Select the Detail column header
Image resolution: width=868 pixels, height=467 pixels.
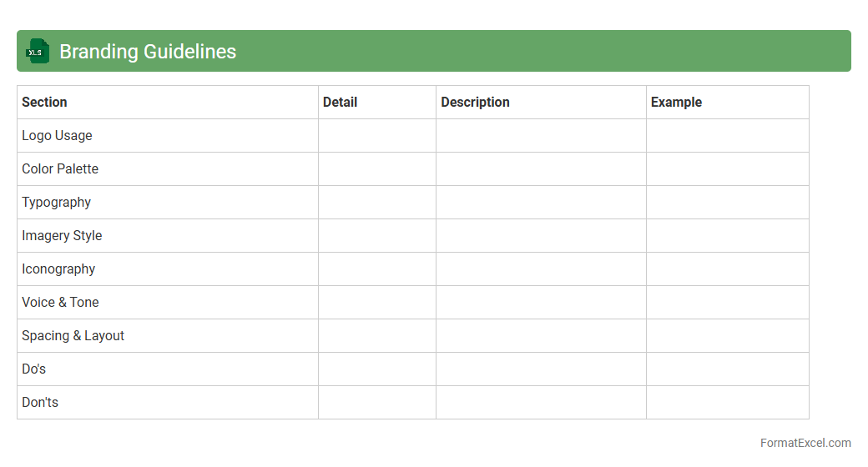coord(341,103)
